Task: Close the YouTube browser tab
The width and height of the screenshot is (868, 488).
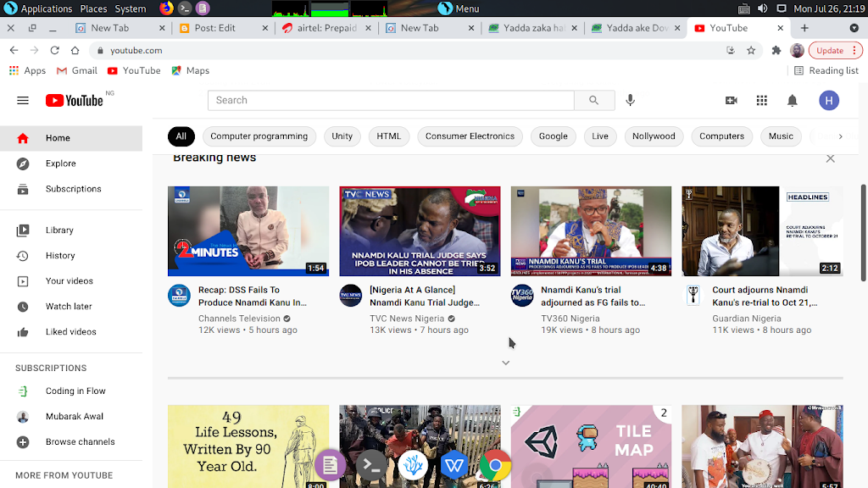Action: click(781, 28)
